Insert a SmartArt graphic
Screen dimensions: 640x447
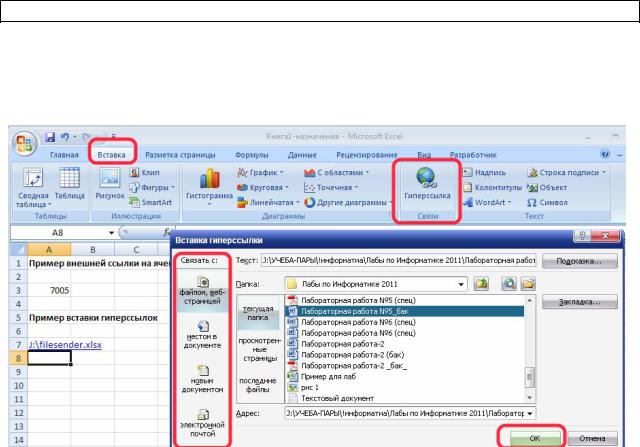pos(151,202)
